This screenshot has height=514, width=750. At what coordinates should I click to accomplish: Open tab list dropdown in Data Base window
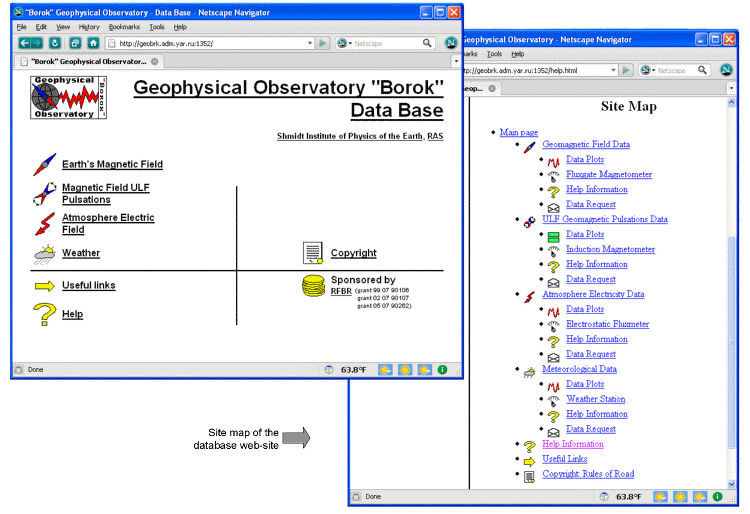coord(456,61)
